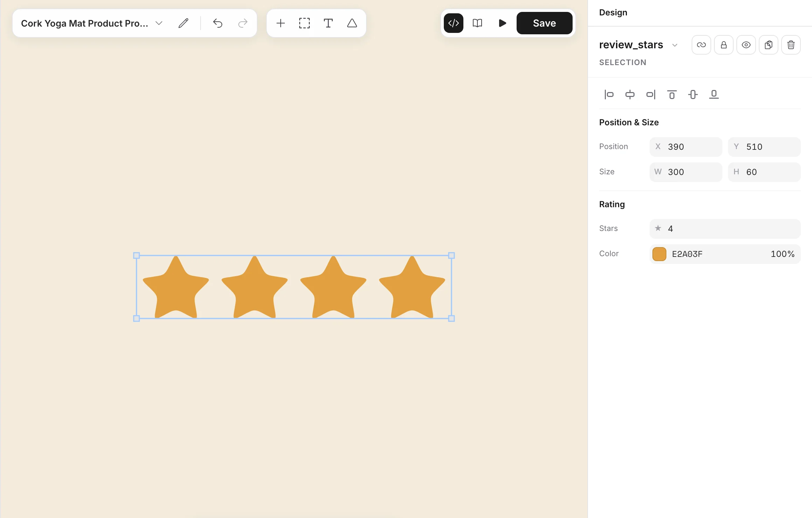Align selection to right edge
Screen dimensions: 812x518
pos(651,94)
